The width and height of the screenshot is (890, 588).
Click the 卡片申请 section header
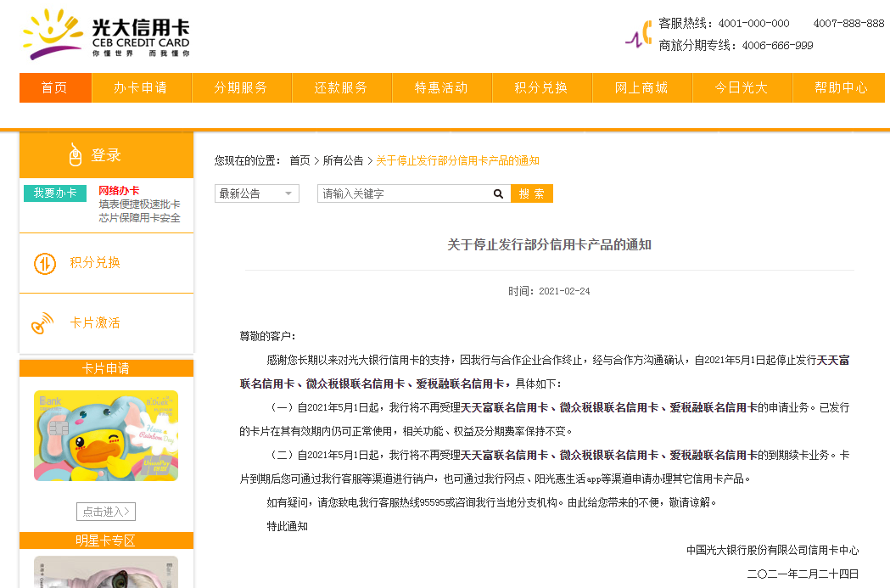[x=106, y=368]
